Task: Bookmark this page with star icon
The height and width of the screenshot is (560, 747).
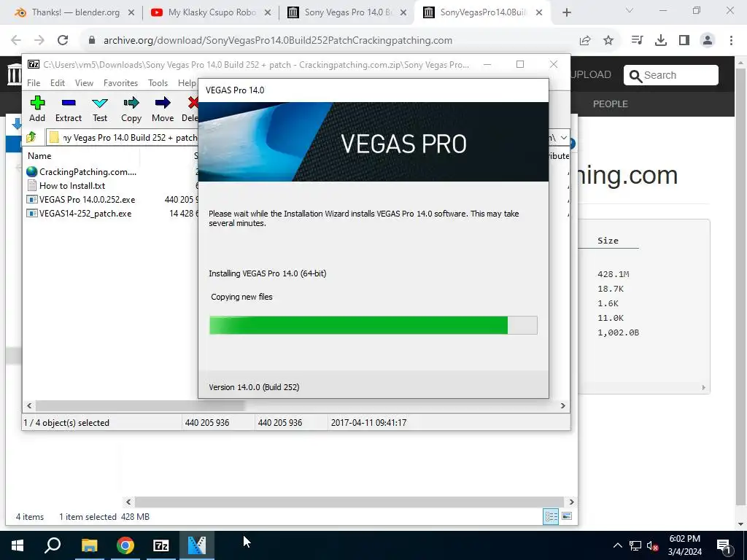Action: point(608,41)
